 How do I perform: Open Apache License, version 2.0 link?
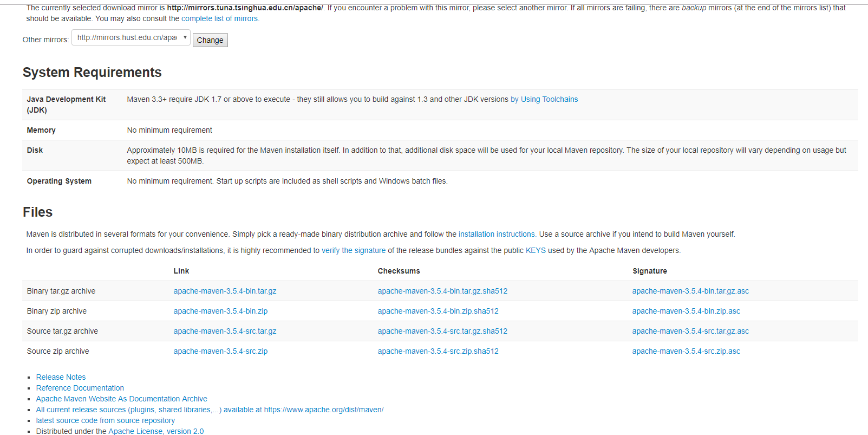(x=156, y=431)
